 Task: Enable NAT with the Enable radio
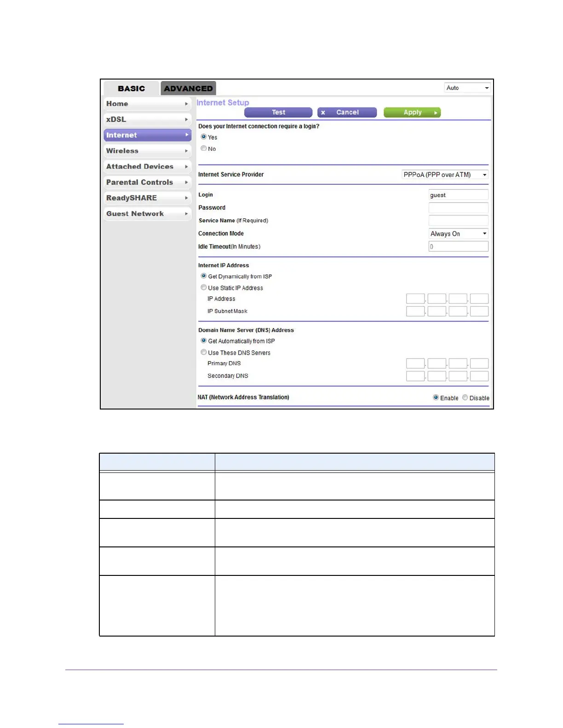click(436, 398)
